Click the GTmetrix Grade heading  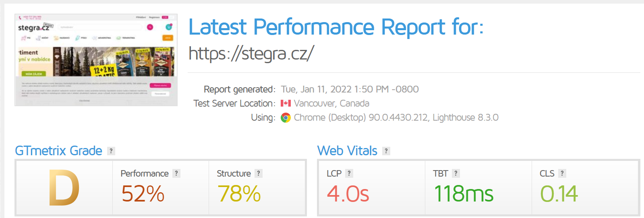(59, 151)
